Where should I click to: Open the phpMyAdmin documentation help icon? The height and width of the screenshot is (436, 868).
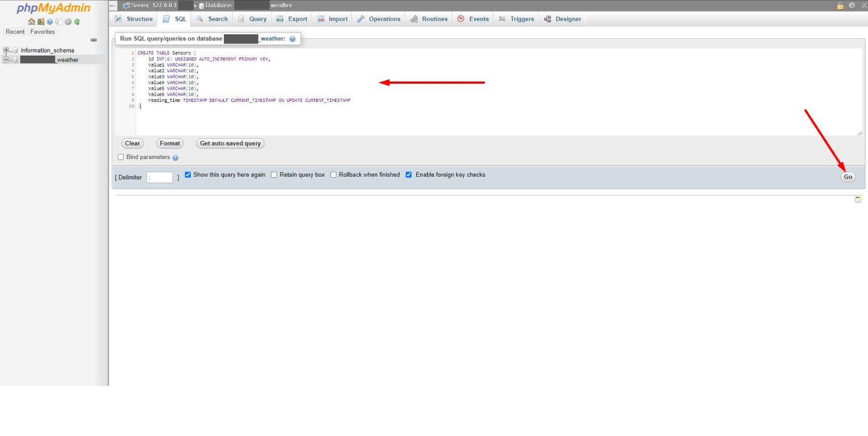pyautogui.click(x=50, y=22)
